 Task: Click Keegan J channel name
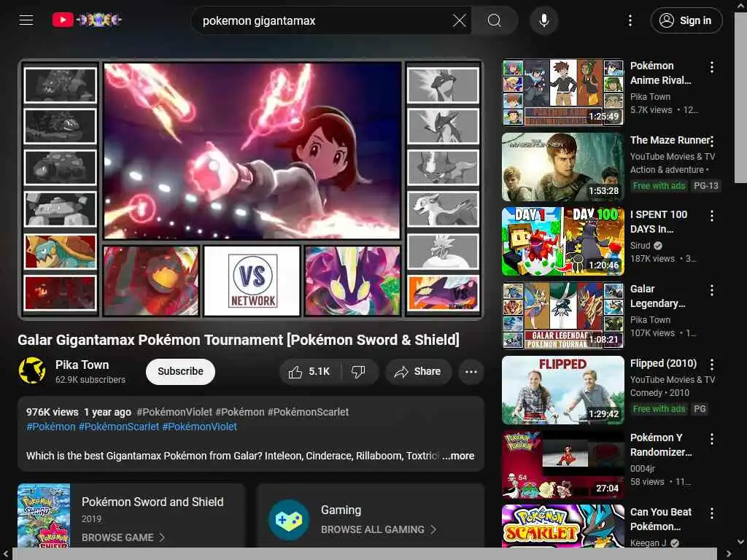click(648, 542)
